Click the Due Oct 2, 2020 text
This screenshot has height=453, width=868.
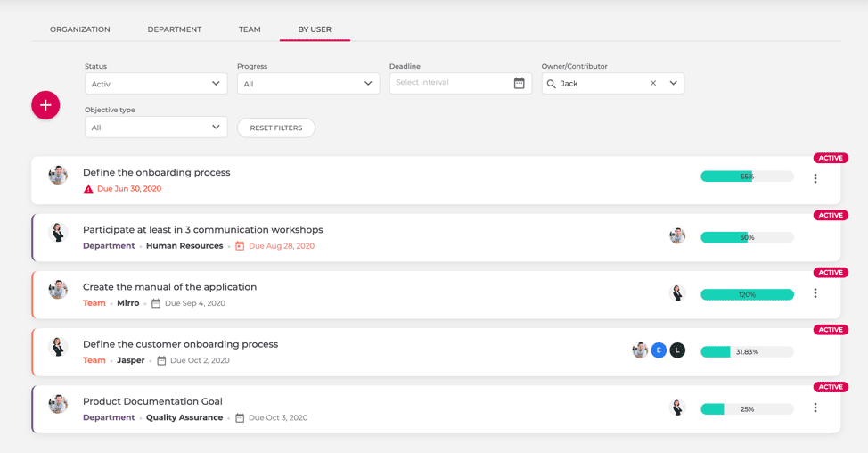pos(200,360)
